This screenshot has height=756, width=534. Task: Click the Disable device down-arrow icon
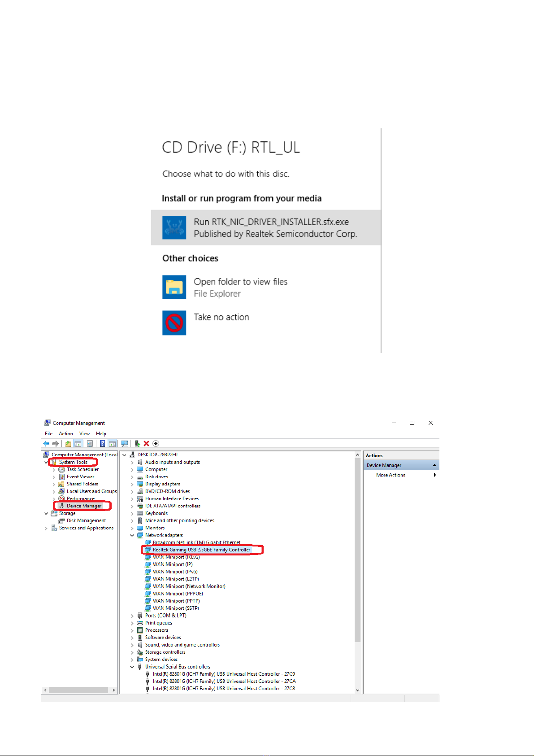[x=156, y=444]
